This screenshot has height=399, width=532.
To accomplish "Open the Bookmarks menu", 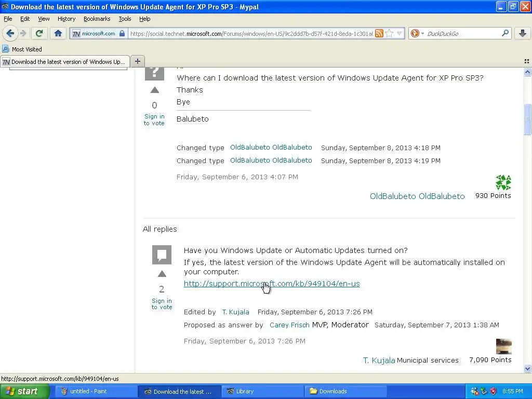I will pyautogui.click(x=97, y=19).
